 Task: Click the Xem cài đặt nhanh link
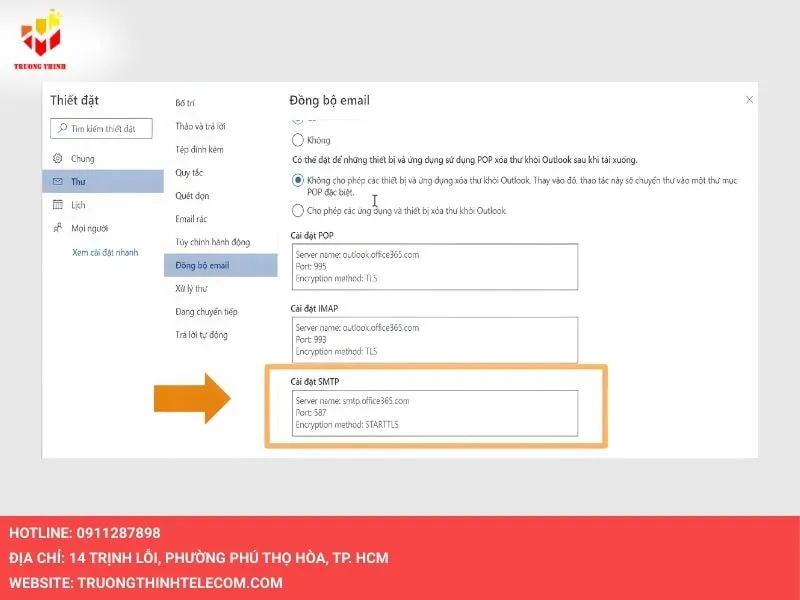105,252
